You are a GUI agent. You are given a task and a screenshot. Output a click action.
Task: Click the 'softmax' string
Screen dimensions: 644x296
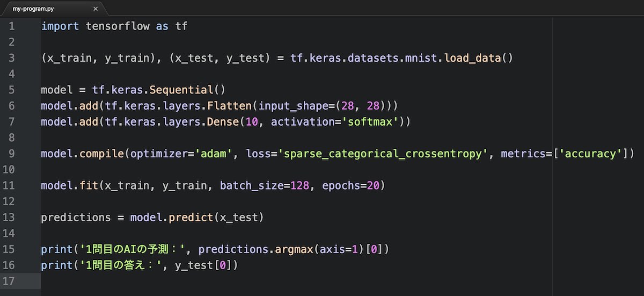click(x=370, y=122)
